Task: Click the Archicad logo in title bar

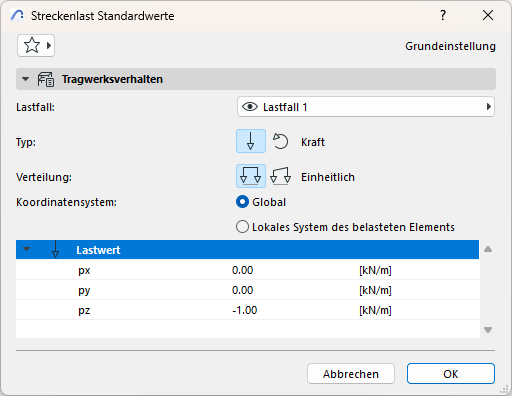Action: pyautogui.click(x=17, y=15)
